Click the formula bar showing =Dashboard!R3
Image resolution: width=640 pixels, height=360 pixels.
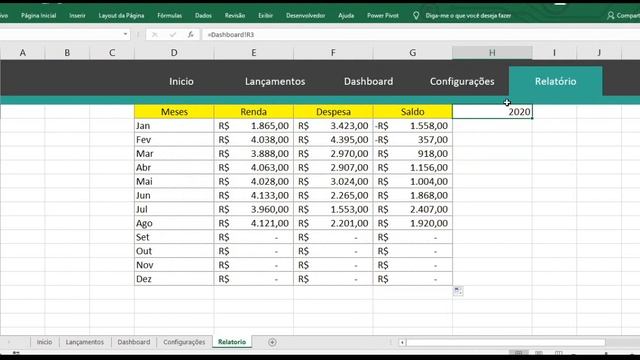420,35
